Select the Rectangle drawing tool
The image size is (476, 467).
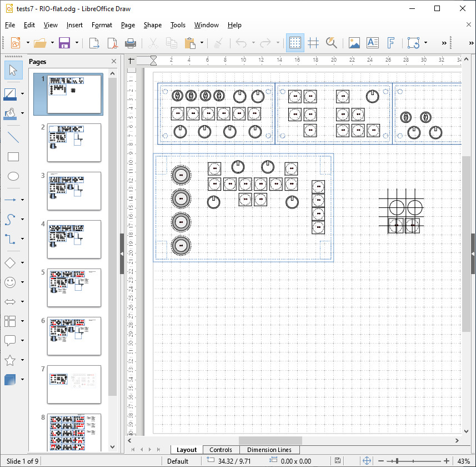coord(13,157)
